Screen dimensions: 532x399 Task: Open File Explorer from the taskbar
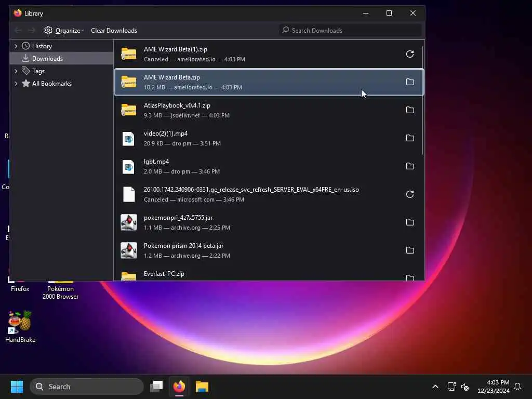202,387
